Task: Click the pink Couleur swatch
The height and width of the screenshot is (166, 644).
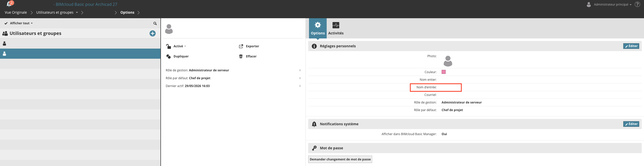Action: (x=444, y=72)
